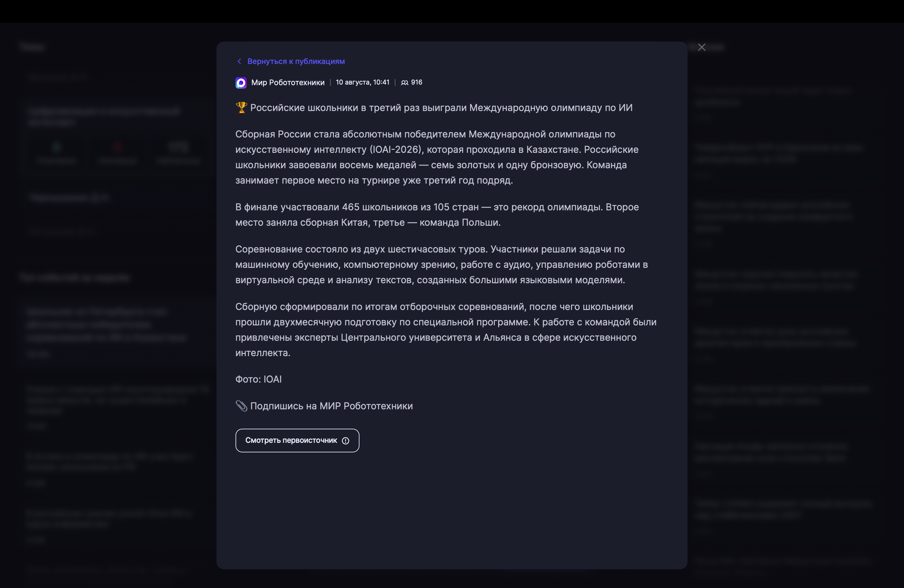Follow "Подпишись на МИР Робототехники" text

(331, 406)
